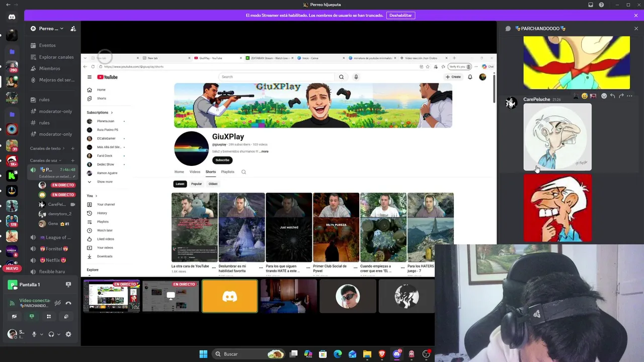Open first EN DIRECTO stream thumbnail

point(111,297)
